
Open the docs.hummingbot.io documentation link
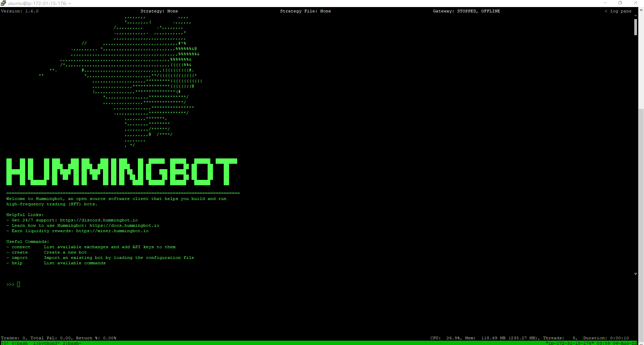click(x=124, y=225)
